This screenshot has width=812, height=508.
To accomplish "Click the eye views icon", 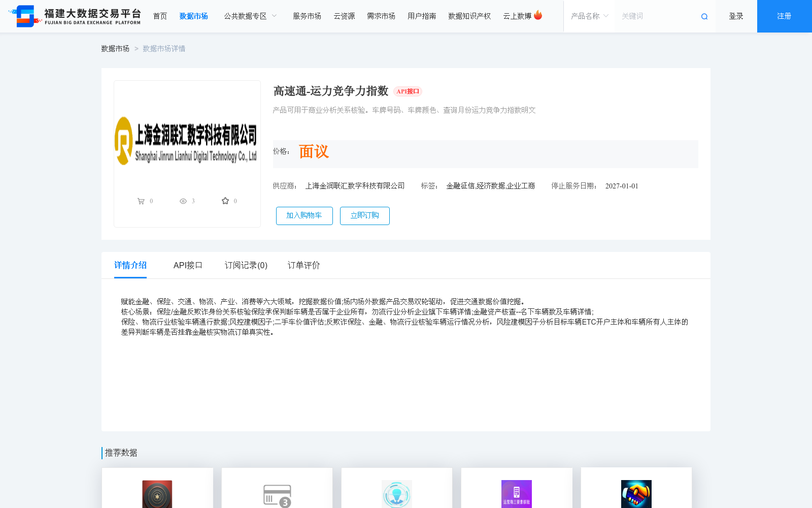I will [183, 201].
